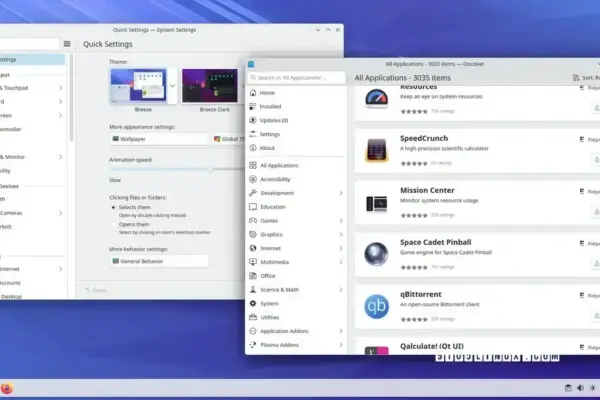Click the System gear icon in Discover
The image size is (600, 400).
(253, 303)
